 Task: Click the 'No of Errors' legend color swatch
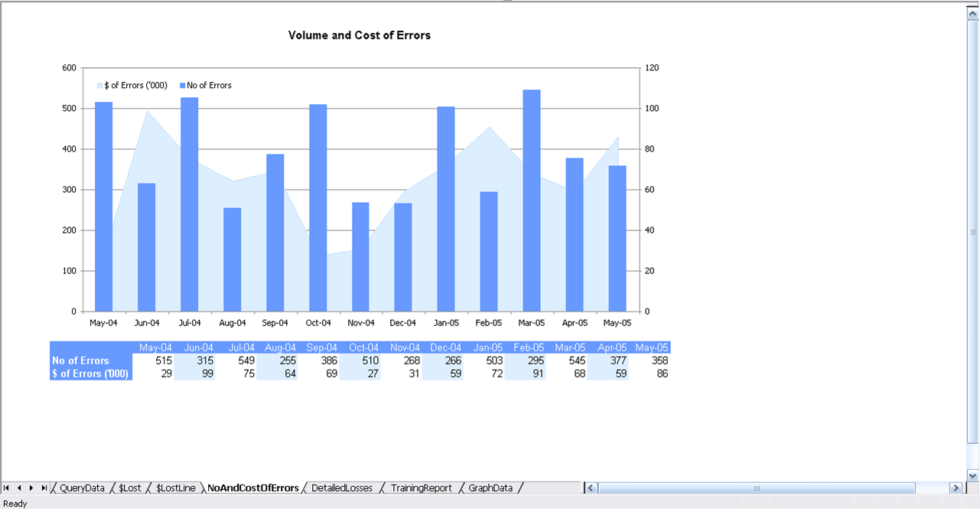tap(183, 86)
